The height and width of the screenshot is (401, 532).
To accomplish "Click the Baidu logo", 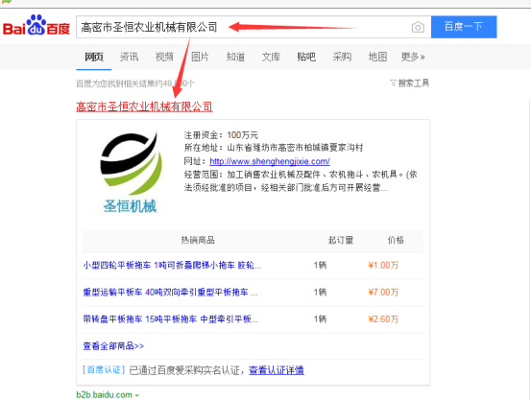I will point(36,26).
